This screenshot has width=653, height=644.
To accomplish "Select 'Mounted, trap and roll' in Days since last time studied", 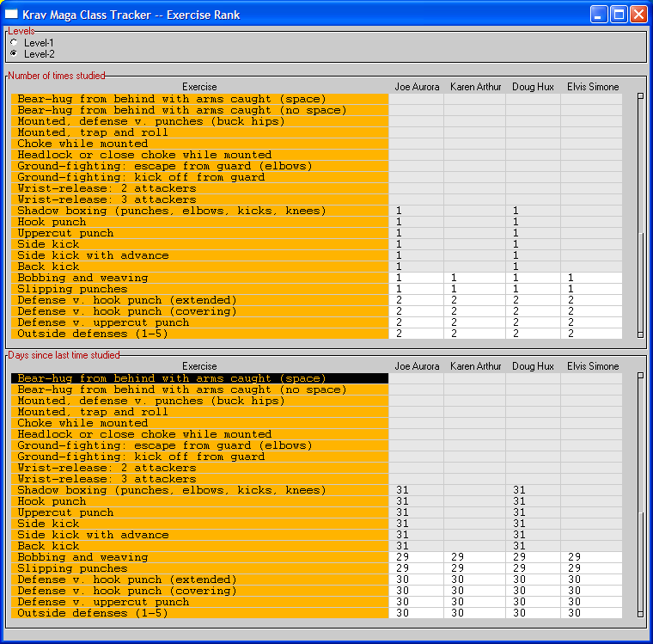I will click(x=199, y=412).
